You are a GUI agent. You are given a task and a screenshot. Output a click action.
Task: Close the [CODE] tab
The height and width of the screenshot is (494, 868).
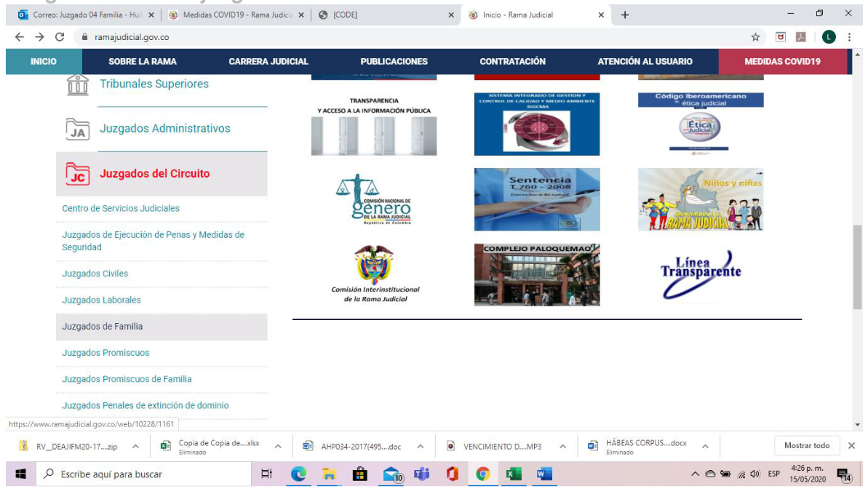click(451, 15)
